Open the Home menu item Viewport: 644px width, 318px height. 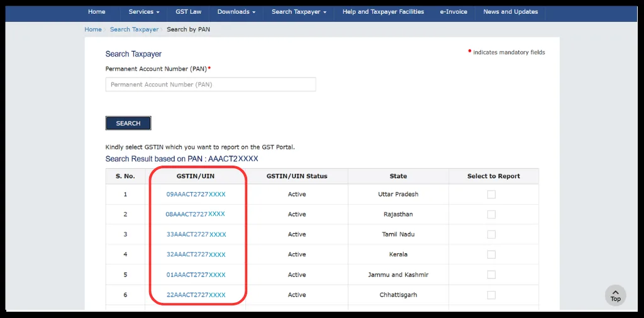(96, 12)
